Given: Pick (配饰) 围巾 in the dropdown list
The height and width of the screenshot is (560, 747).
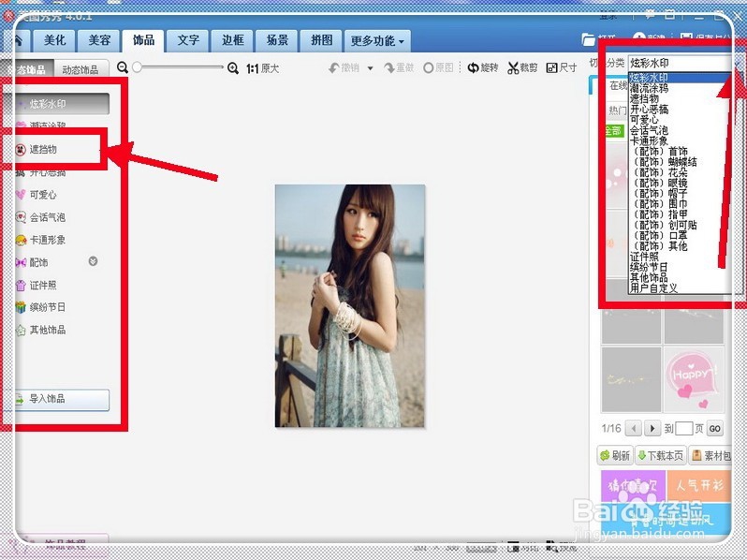Looking at the screenshot, I should point(659,204).
